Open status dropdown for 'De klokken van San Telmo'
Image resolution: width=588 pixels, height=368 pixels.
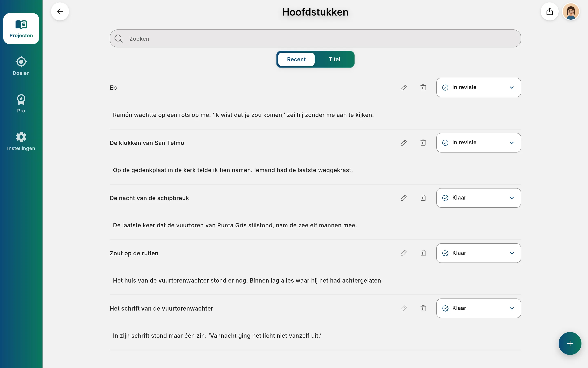point(479,143)
